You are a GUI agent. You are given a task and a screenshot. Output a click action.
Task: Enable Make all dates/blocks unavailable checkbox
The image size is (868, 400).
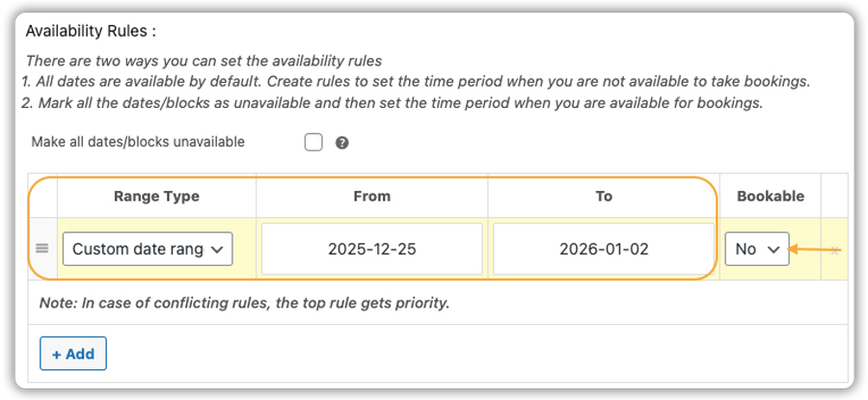click(313, 143)
